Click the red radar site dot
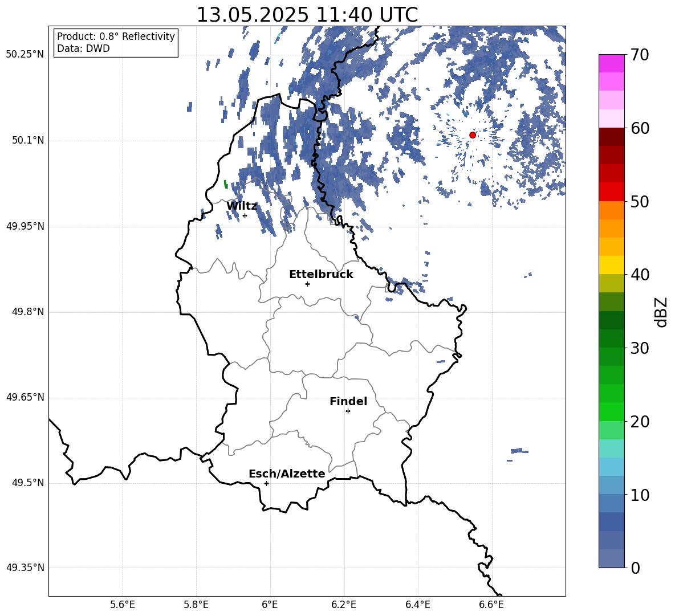 click(x=473, y=135)
